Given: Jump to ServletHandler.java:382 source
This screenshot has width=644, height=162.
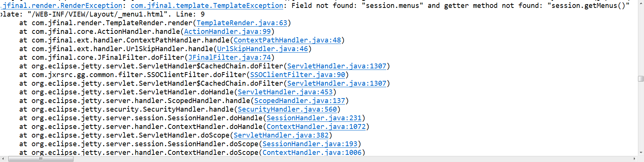Looking at the screenshot, I should pos(281,135).
